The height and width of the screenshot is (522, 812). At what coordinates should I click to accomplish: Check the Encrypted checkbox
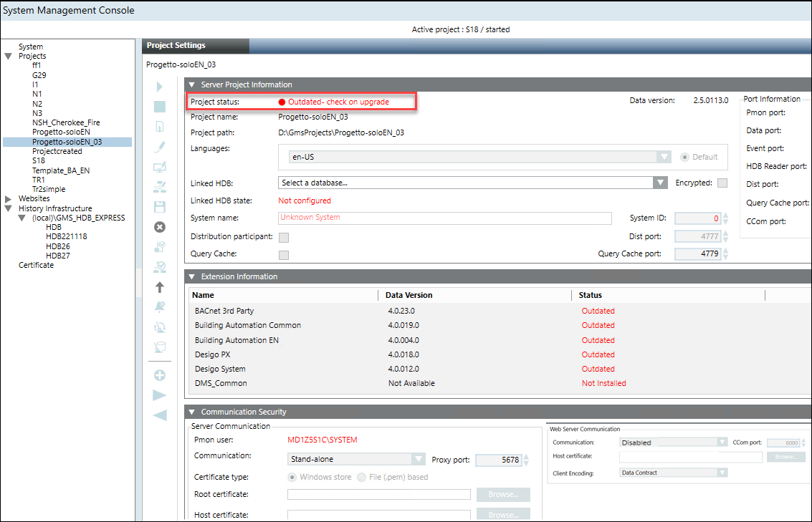(722, 183)
